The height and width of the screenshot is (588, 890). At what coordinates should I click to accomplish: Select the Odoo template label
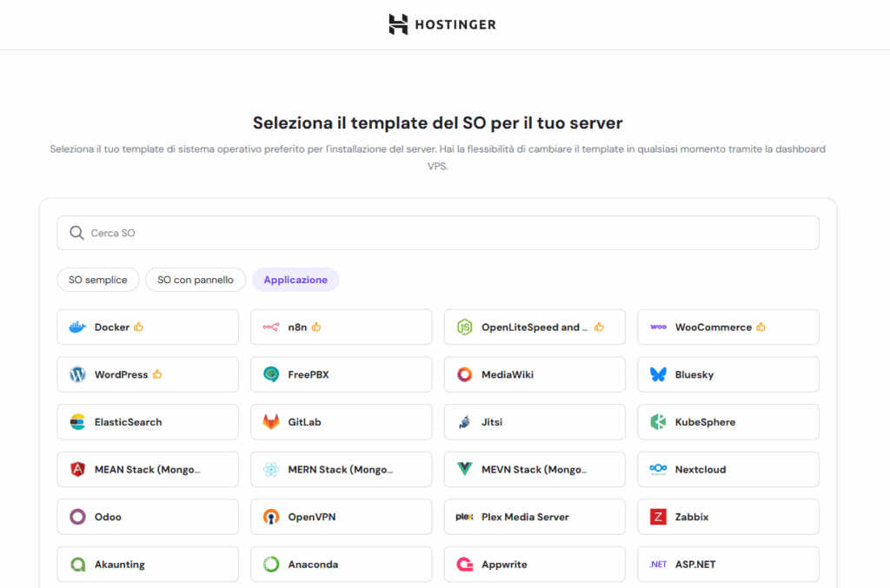coord(108,517)
